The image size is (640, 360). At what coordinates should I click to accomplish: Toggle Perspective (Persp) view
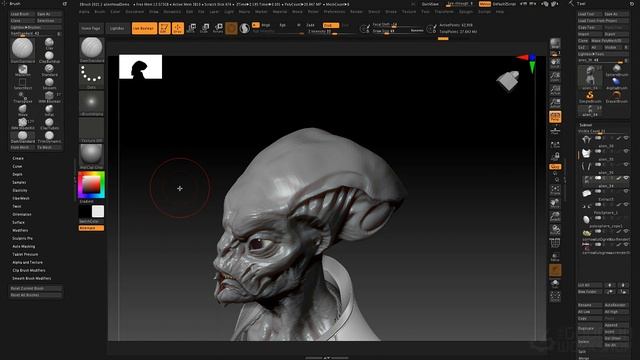point(555,117)
